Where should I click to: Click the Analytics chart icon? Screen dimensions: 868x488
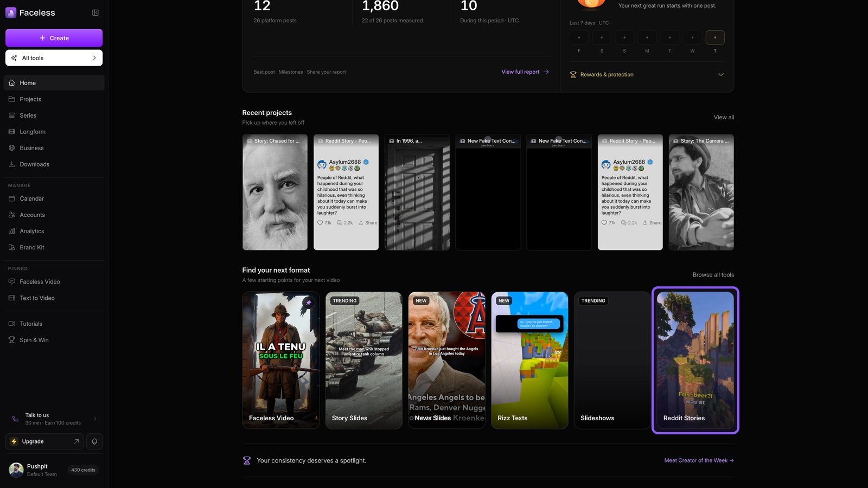click(x=12, y=231)
